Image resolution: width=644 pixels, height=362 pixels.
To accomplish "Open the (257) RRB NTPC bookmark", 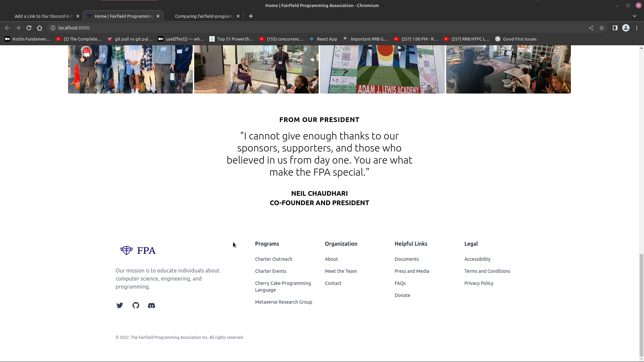I will point(467,39).
